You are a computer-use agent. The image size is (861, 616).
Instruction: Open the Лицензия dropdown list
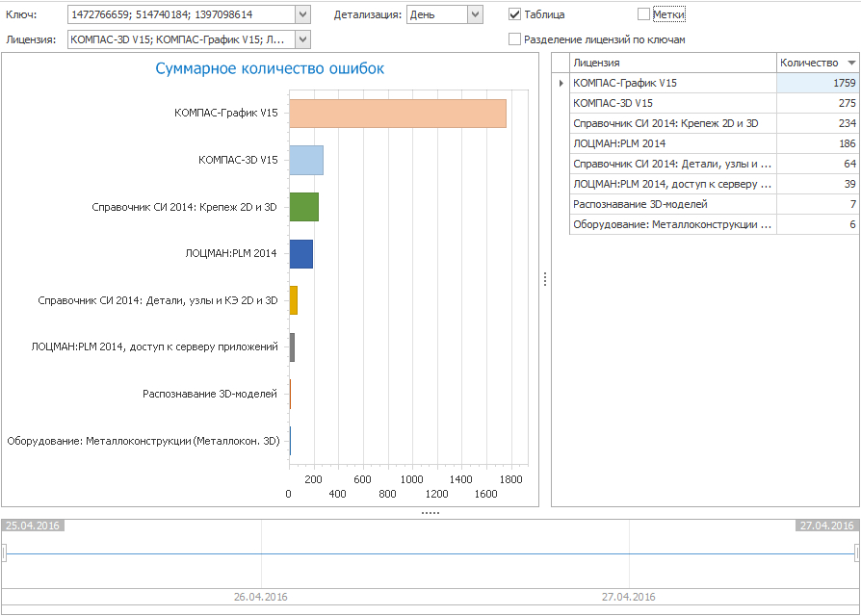302,39
